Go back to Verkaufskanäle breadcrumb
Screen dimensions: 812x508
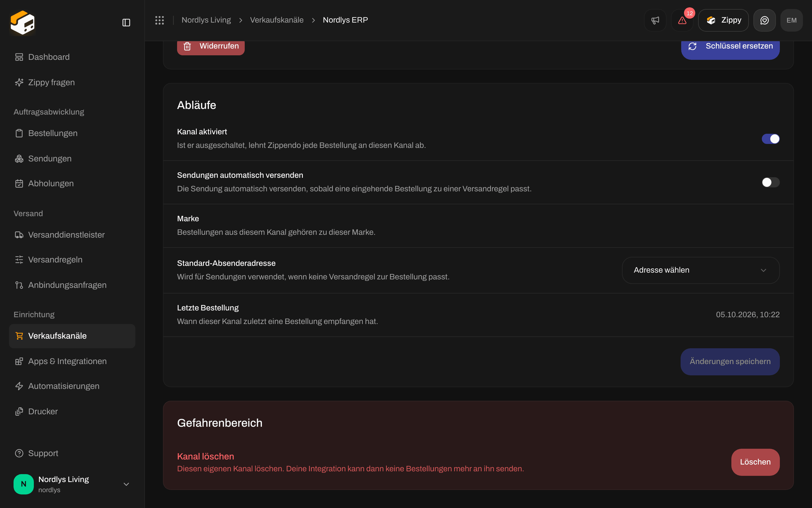click(277, 20)
